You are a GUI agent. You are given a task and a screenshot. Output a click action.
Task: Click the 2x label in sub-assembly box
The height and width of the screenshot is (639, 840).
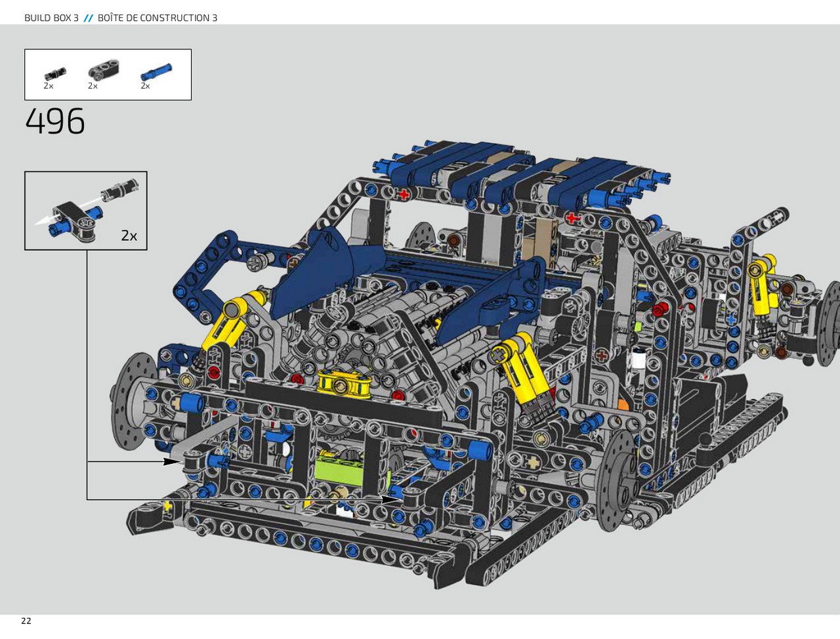pyautogui.click(x=129, y=236)
